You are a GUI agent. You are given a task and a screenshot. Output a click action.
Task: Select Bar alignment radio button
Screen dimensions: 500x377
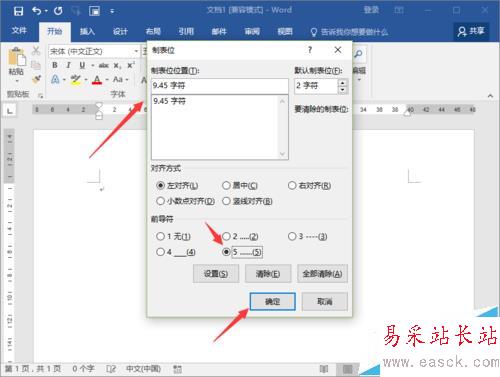(x=226, y=201)
